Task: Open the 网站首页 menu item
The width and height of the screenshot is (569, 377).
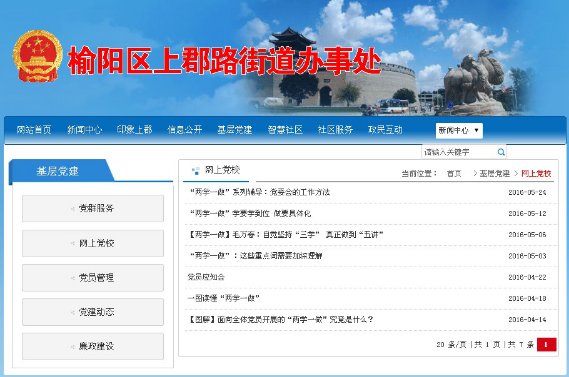Action: [34, 130]
